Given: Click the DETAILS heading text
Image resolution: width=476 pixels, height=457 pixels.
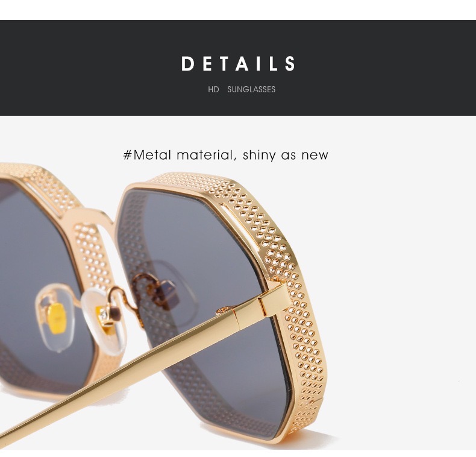Looking at the screenshot, I should pos(238,63).
